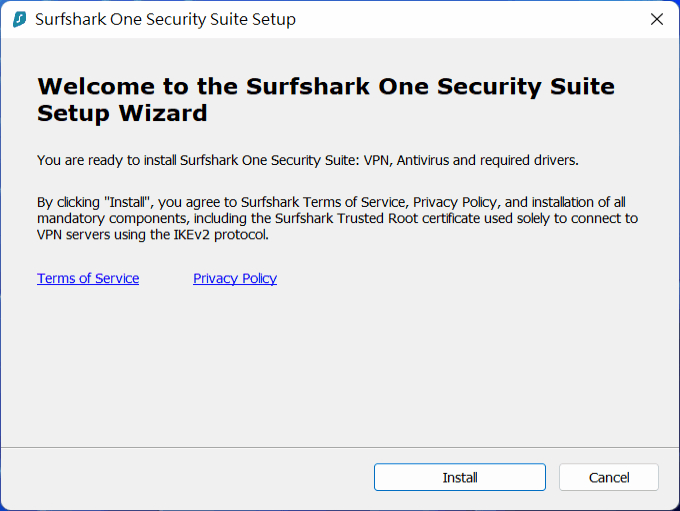Click the "Welcome to the Surfshark" heading
The image size is (680, 511).
[205, 86]
